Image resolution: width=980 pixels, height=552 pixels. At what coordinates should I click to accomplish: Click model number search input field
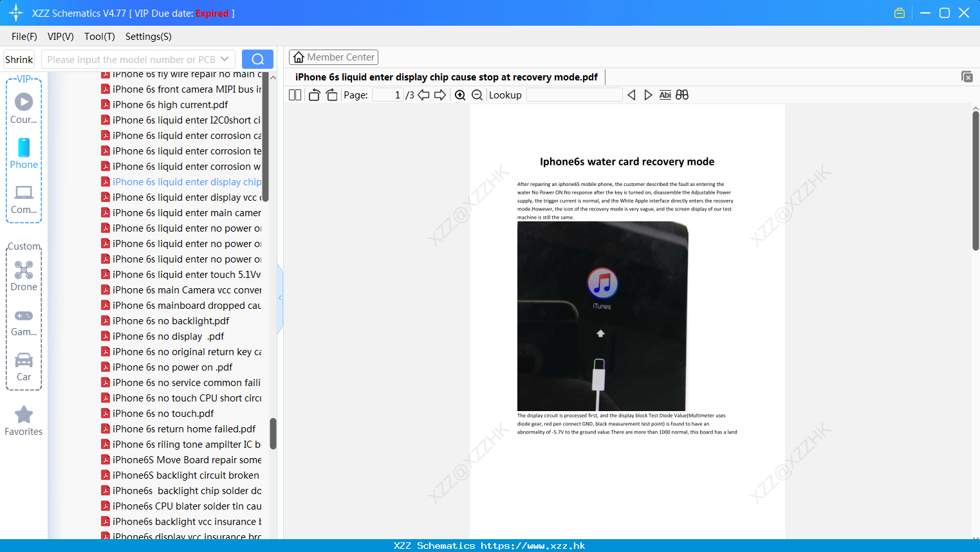tap(131, 59)
